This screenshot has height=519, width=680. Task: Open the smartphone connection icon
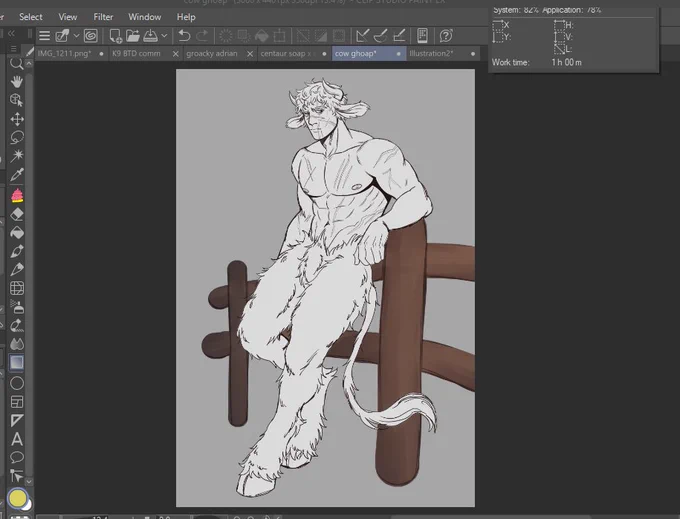click(x=422, y=36)
